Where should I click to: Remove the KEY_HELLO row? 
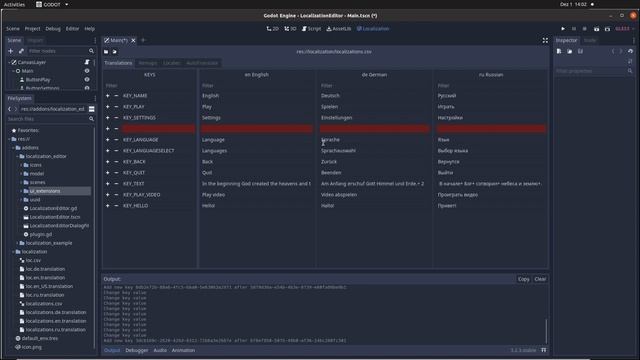tap(116, 206)
